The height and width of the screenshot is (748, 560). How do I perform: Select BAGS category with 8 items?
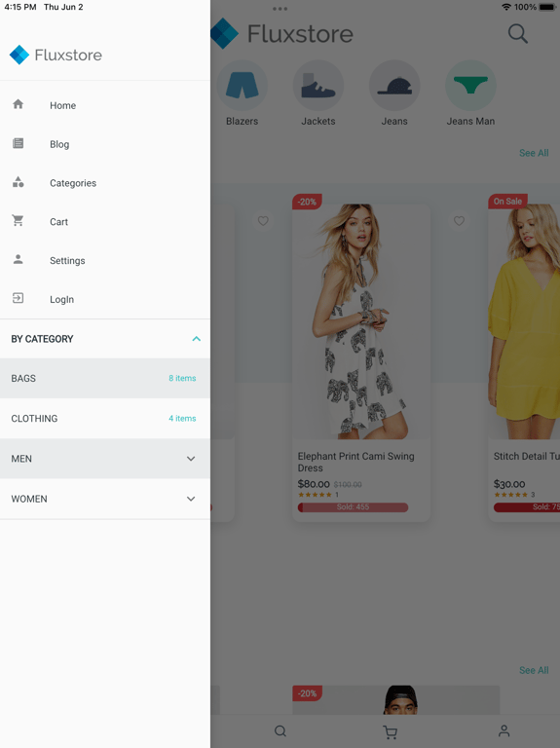click(x=105, y=378)
